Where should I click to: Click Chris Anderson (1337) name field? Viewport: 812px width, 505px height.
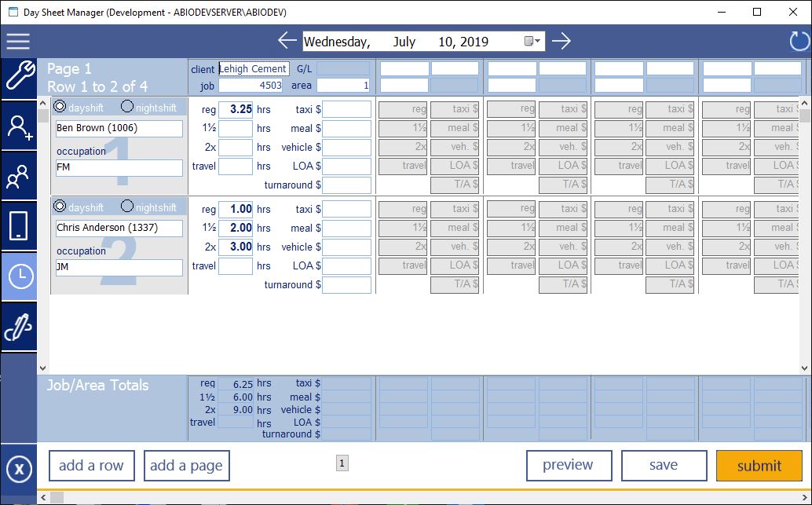(119, 228)
